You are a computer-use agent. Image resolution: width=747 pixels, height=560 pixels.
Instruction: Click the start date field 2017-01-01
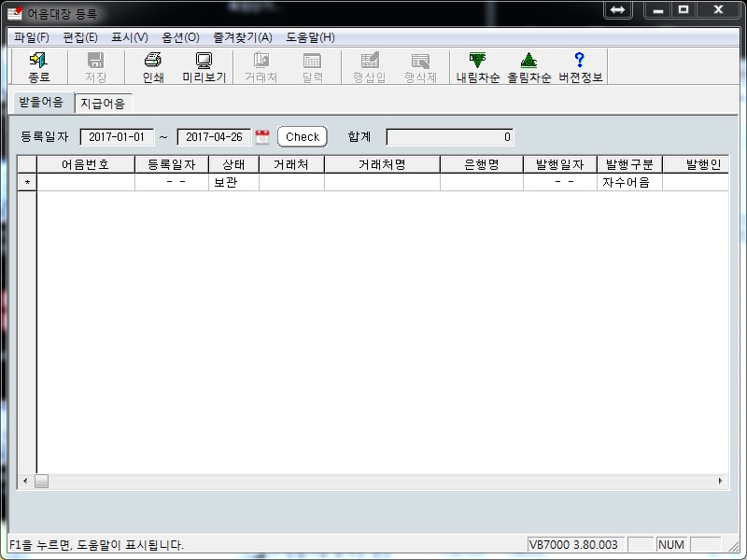click(x=118, y=137)
